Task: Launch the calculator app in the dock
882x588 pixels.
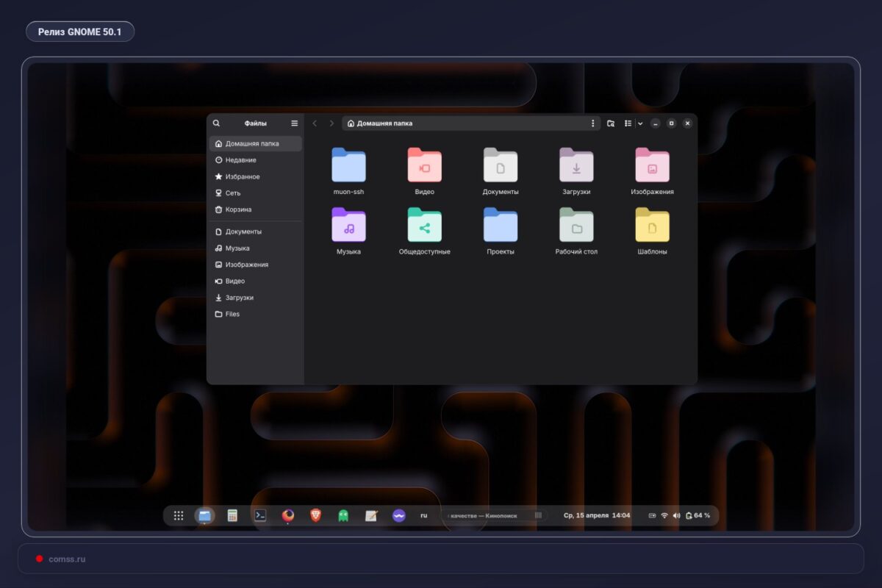Action: pos(232,515)
